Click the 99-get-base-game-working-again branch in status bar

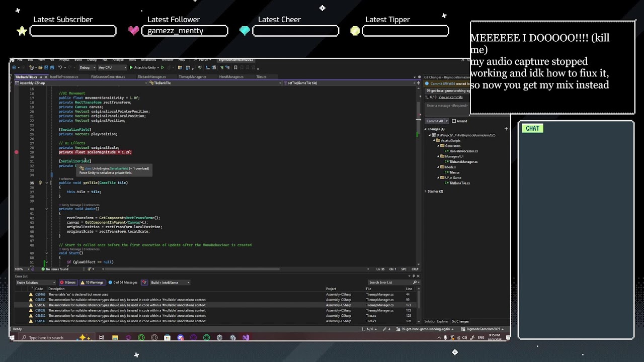tap(425, 329)
